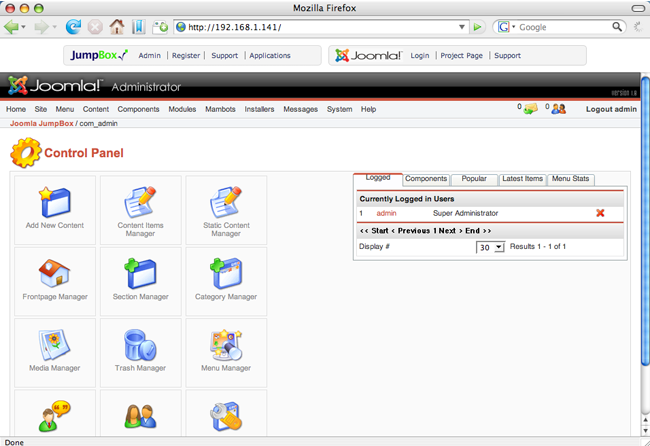Switch to the Menu Stats tab
The width and height of the screenshot is (650, 446).
(570, 179)
